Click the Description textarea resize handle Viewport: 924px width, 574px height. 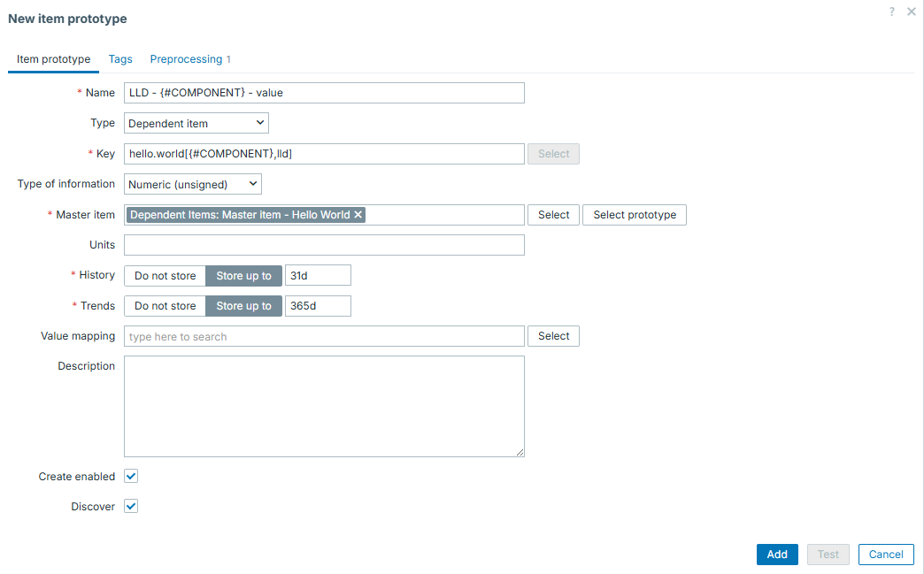(x=519, y=451)
